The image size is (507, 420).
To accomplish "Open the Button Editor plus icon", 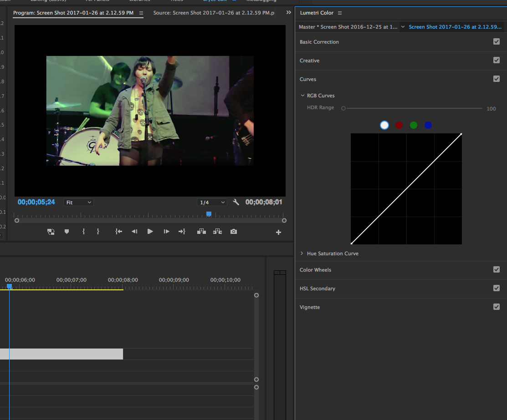I will (278, 232).
